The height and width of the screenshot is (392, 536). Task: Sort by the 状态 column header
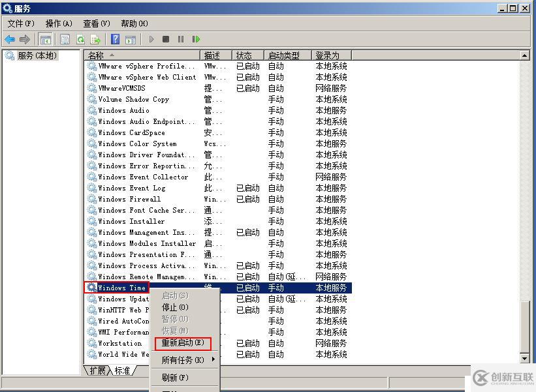[248, 55]
